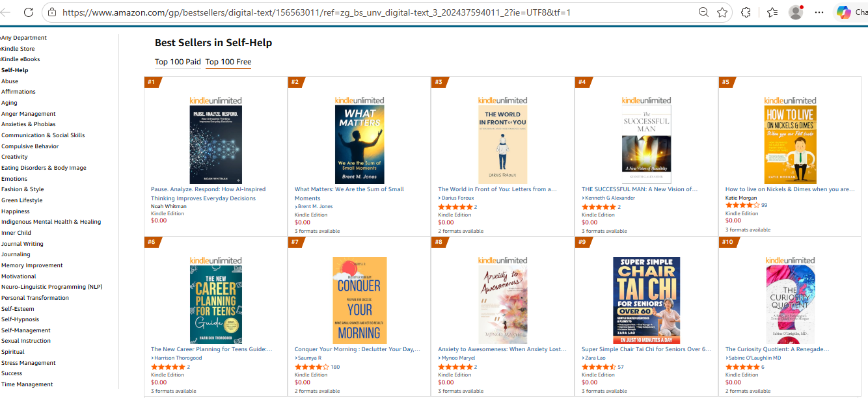Click the Chair Tai Chi book cover
868x398 pixels.
point(646,300)
